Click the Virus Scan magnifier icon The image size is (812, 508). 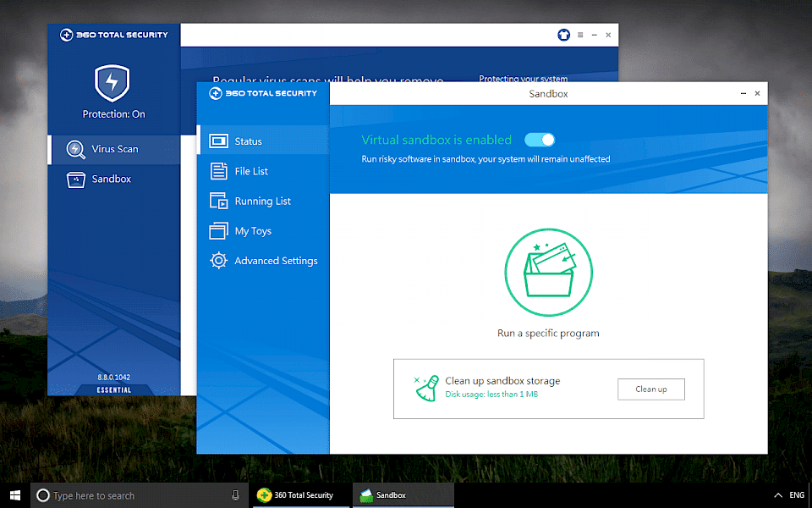[75, 149]
